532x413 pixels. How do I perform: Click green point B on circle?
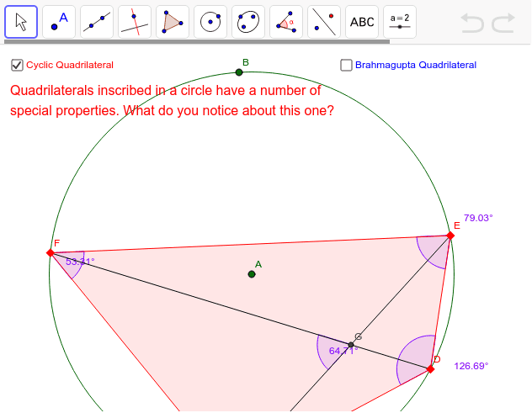coord(239,72)
